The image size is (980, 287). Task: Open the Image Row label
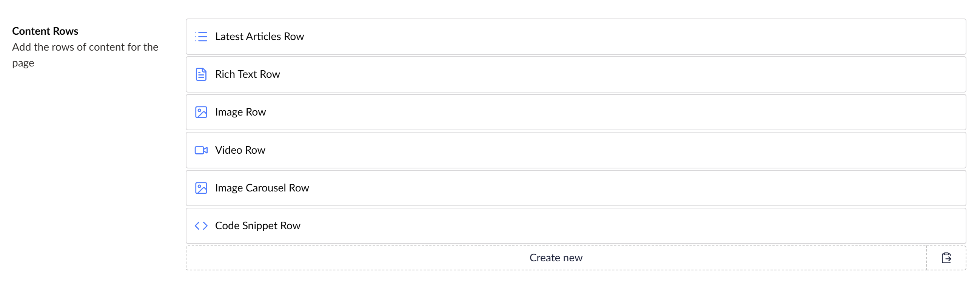(240, 112)
